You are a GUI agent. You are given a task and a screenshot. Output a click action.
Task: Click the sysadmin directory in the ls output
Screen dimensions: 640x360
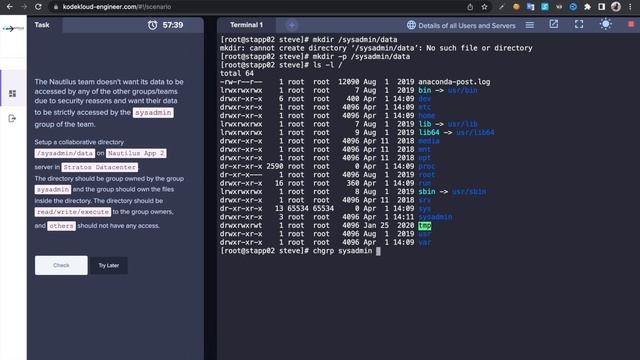coord(435,217)
